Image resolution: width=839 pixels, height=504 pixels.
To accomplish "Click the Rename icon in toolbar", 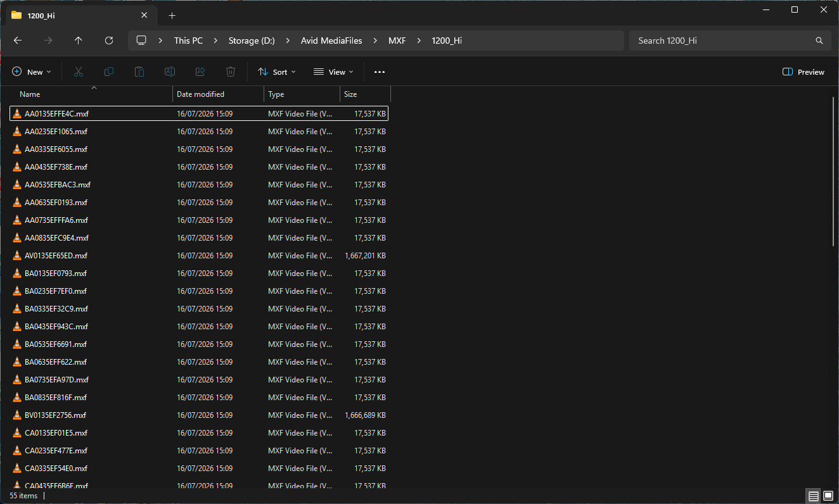I will point(170,72).
